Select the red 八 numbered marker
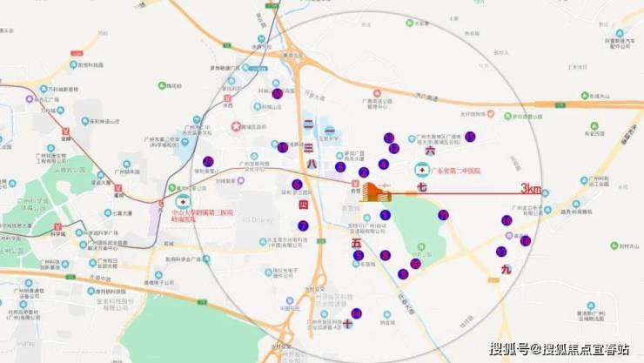Image resolution: width=644 pixels, height=363 pixels. tap(312, 164)
